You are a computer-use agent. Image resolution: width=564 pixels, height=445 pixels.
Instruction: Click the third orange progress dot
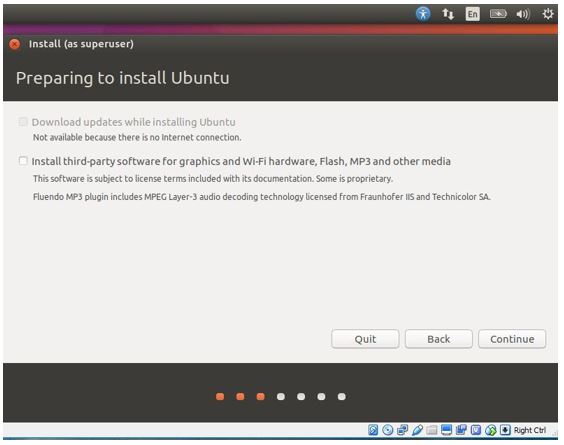click(x=260, y=396)
